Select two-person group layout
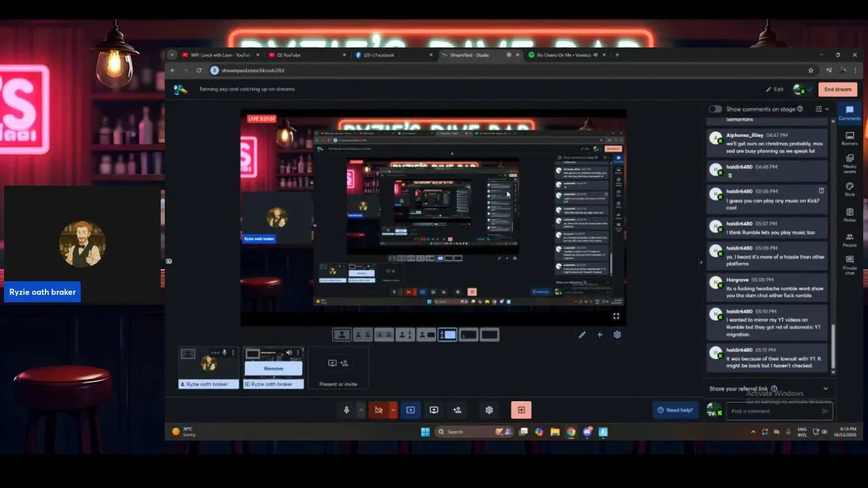868x488 pixels. [384, 335]
